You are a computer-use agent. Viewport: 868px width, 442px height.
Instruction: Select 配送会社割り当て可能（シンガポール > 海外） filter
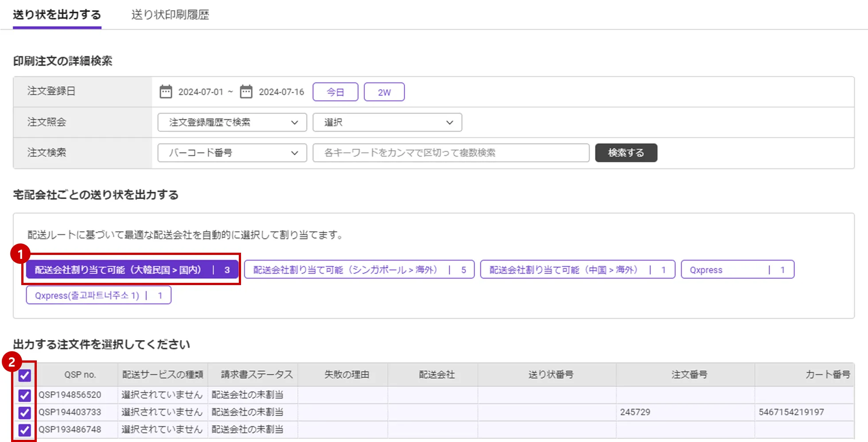[x=359, y=270]
